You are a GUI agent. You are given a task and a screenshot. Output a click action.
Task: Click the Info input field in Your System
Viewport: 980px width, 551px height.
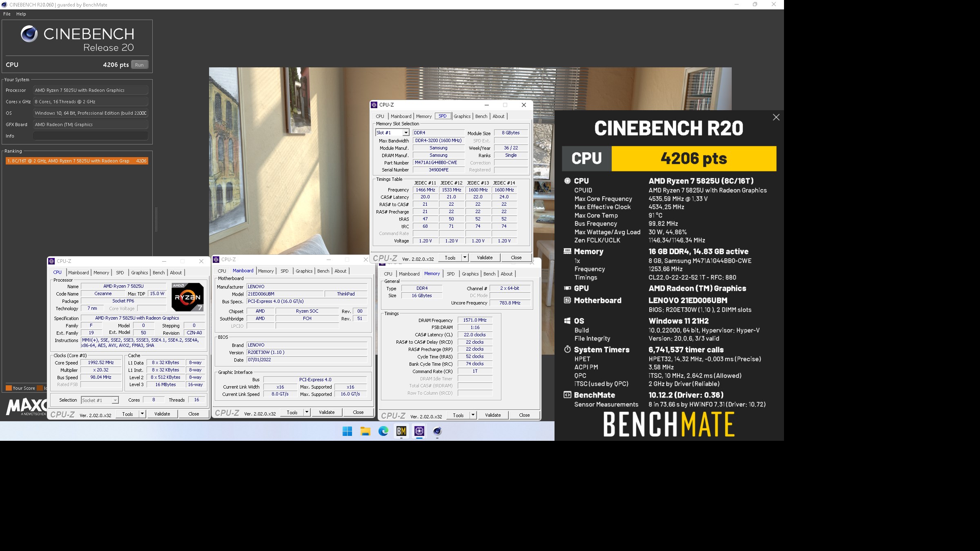point(91,136)
